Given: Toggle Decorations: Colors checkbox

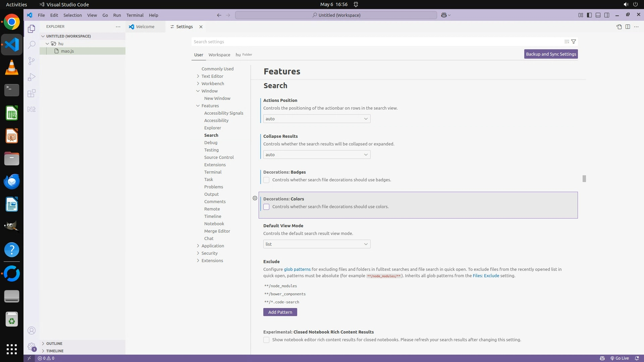Looking at the screenshot, I should pos(266,207).
